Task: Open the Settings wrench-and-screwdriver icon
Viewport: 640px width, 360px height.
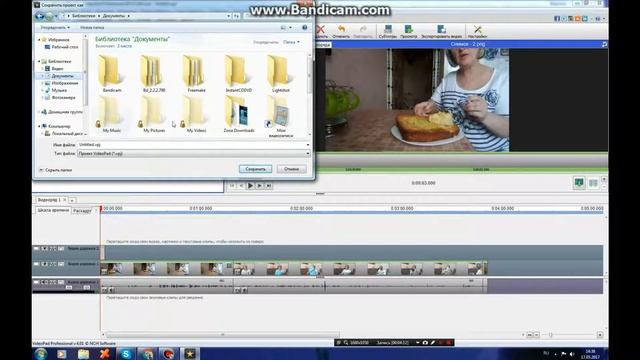Action: [478, 29]
